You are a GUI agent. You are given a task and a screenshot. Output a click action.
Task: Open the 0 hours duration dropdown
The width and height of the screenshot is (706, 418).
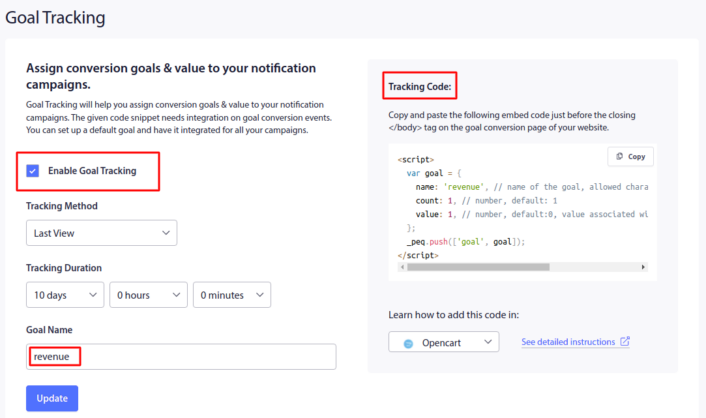(148, 295)
